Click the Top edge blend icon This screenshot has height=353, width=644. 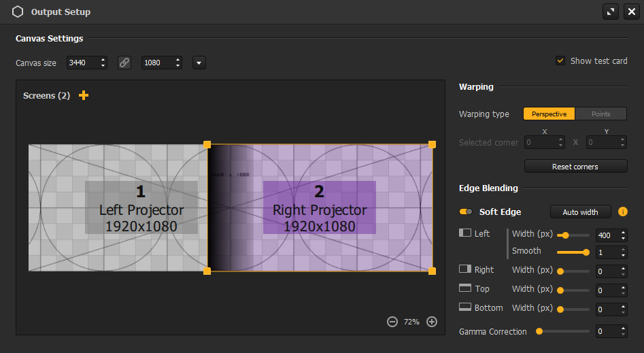(x=465, y=288)
